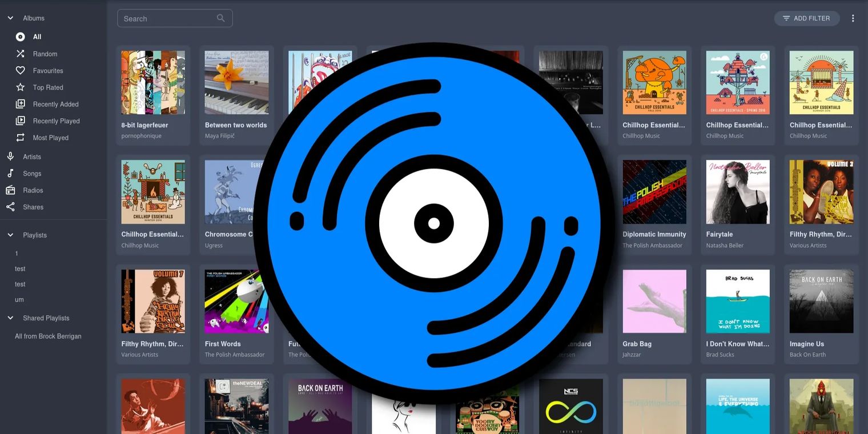
Task: Click the Recently Added library icon
Action: pyautogui.click(x=21, y=104)
